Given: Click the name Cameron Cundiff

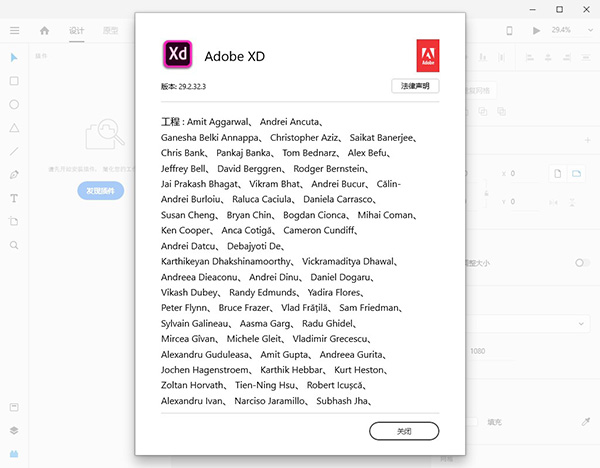Looking at the screenshot, I should [x=319, y=230].
